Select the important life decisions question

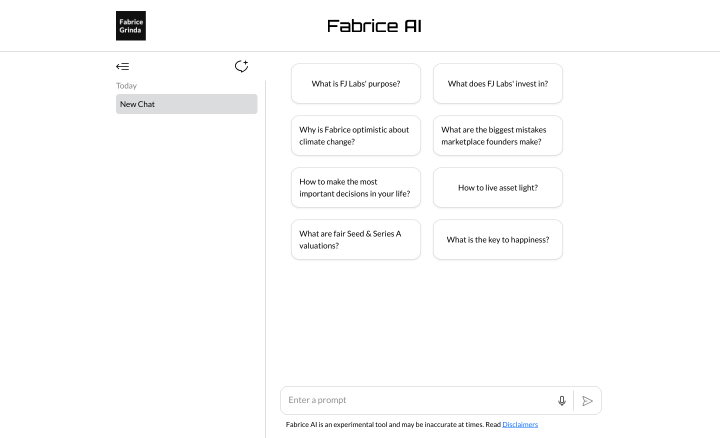(356, 187)
